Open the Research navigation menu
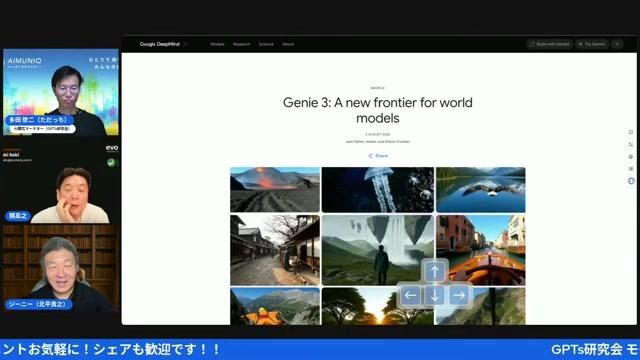 pos(241,44)
